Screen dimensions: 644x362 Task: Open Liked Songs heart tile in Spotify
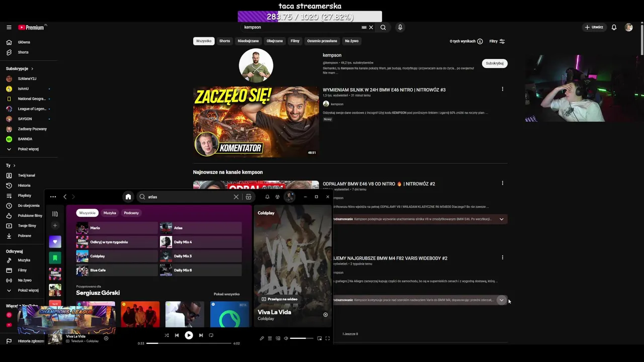click(55, 242)
